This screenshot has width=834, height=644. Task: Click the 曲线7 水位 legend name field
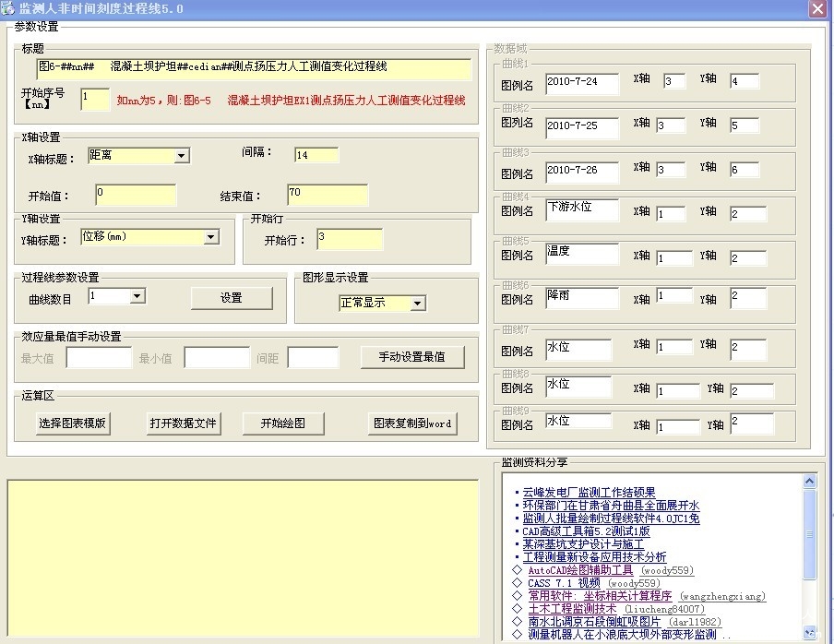(x=578, y=350)
